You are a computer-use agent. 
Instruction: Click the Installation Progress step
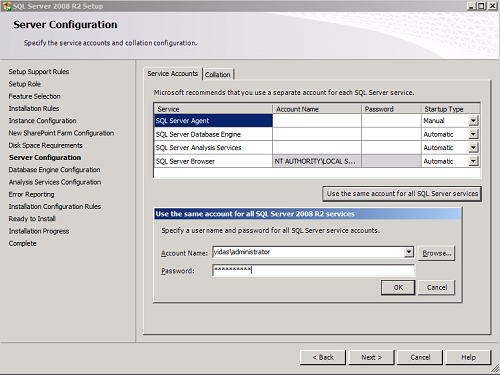click(39, 231)
